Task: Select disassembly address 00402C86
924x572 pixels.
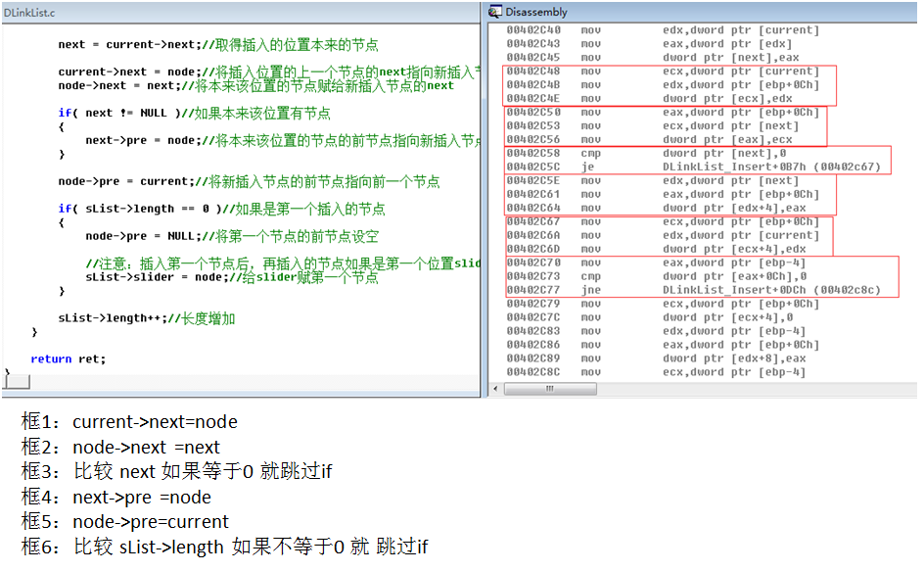Action: pos(533,345)
